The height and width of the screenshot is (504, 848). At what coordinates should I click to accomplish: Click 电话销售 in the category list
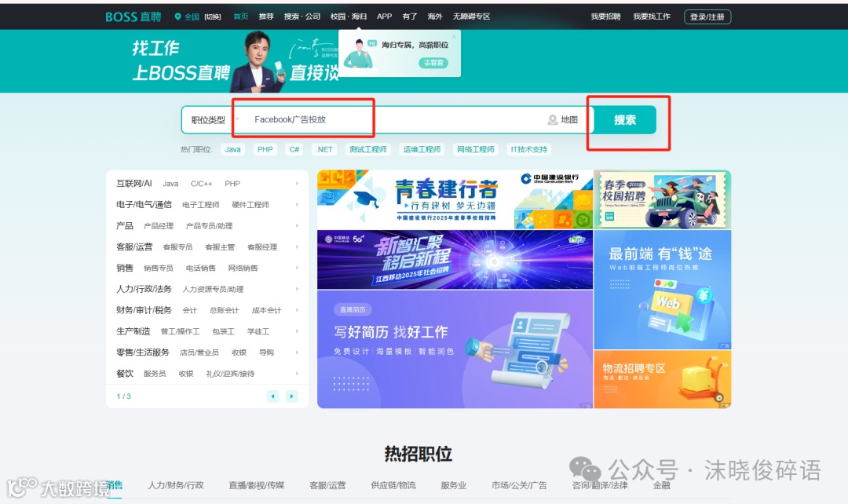[201, 268]
